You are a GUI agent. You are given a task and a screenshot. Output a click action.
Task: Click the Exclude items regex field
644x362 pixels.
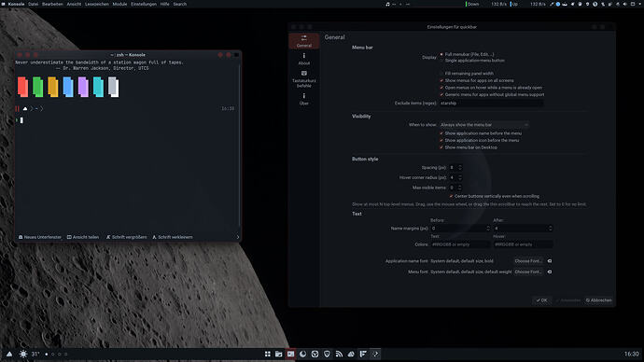[x=491, y=104]
